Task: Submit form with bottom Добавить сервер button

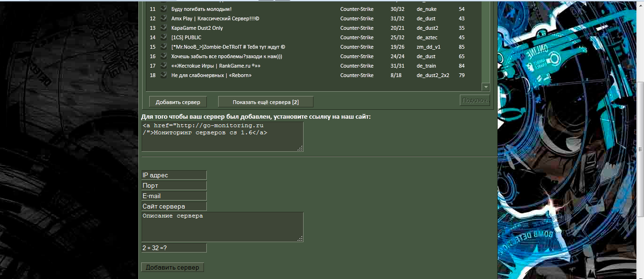Action: click(x=173, y=268)
